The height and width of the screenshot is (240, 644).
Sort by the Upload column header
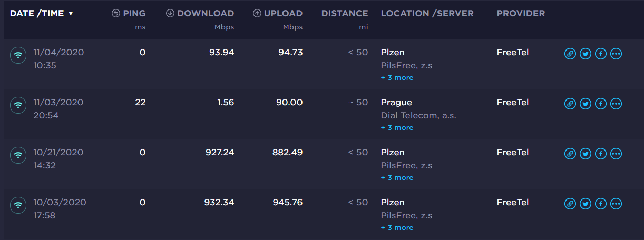pyautogui.click(x=278, y=14)
